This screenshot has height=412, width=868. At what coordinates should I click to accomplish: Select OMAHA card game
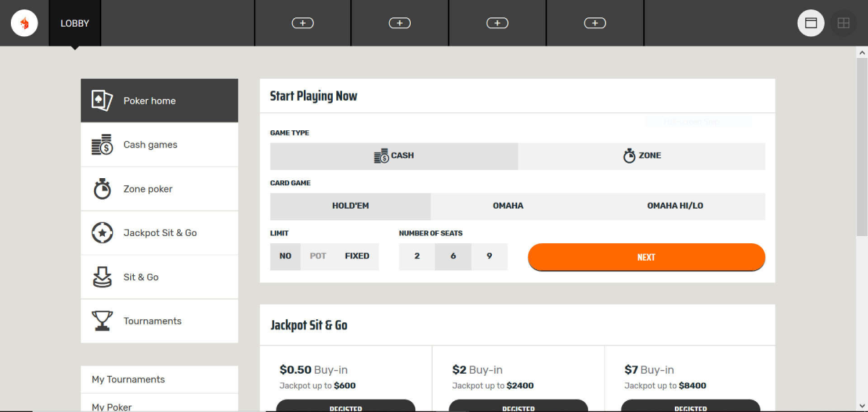[508, 206]
